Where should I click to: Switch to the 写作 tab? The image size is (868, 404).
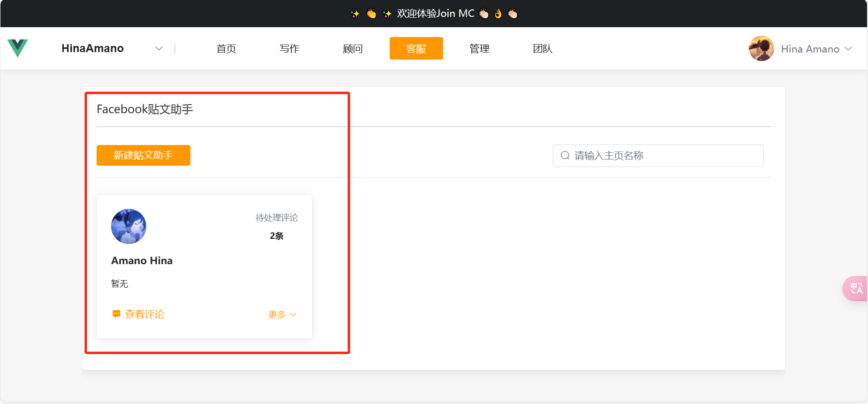tap(289, 49)
